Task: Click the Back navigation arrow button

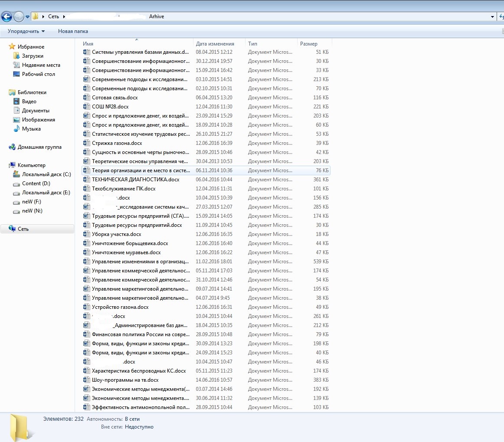Action: 7,16
